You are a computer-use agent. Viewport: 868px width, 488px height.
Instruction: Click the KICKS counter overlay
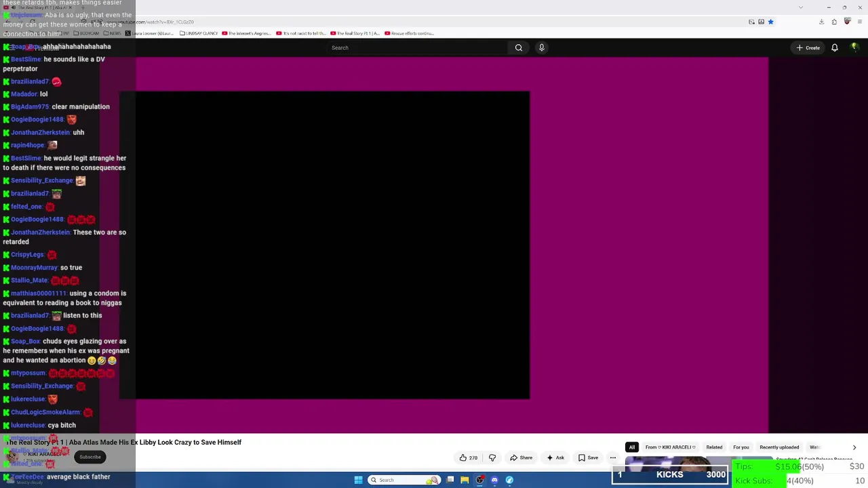coord(670,474)
